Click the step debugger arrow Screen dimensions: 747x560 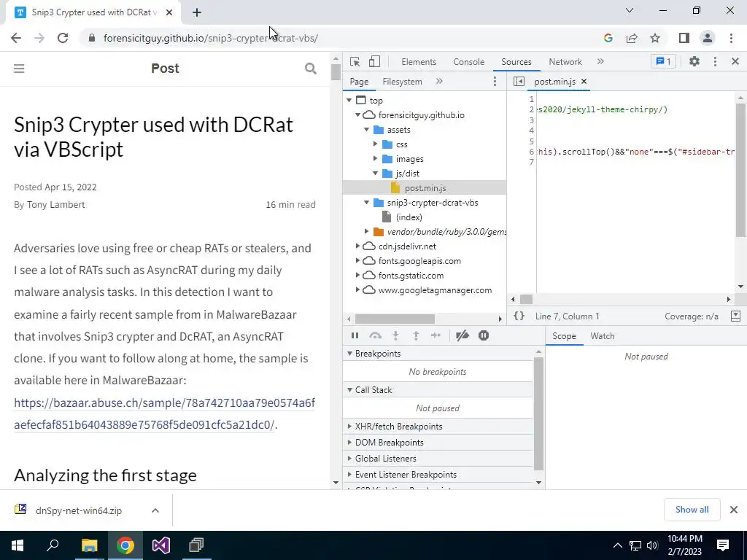(436, 335)
